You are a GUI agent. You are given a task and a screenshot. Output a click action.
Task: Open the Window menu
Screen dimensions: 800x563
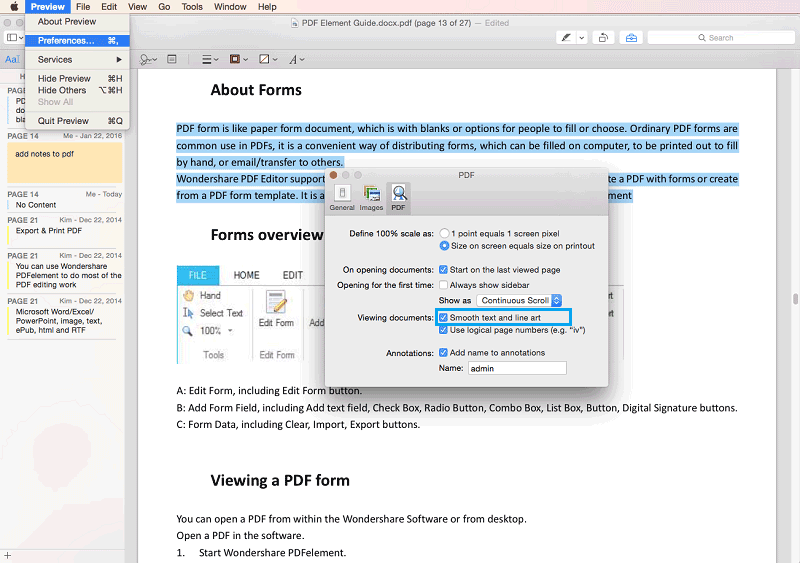pos(230,7)
